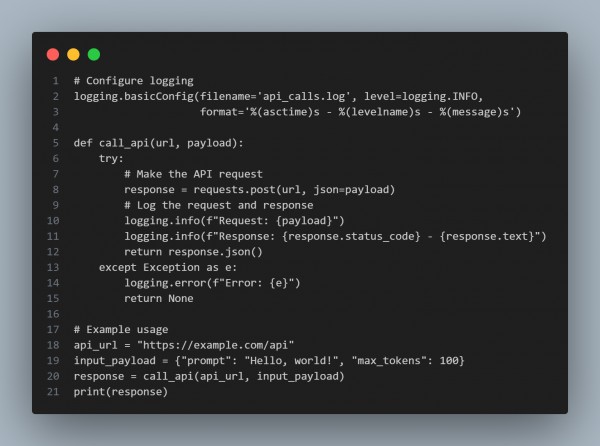
Task: Click 'response.status_code' in line 11
Action: 351,236
